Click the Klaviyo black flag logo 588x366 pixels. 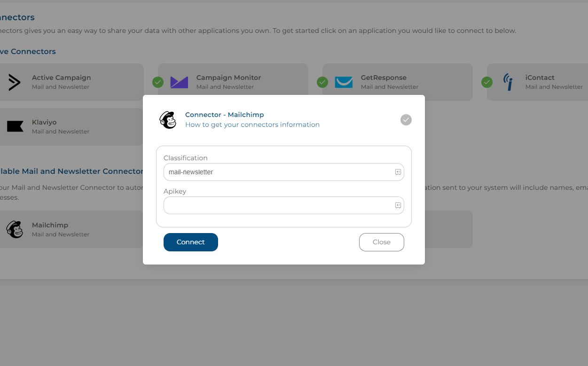click(15, 126)
